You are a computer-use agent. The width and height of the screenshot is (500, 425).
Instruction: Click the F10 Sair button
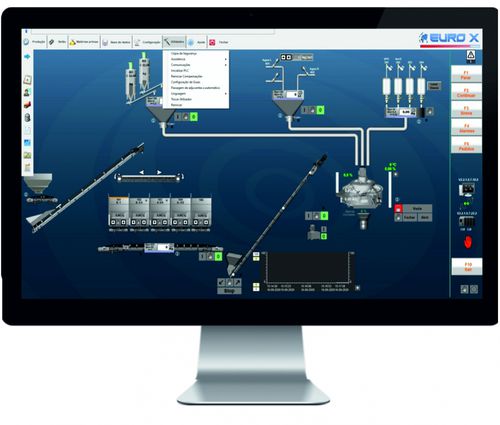click(467, 267)
